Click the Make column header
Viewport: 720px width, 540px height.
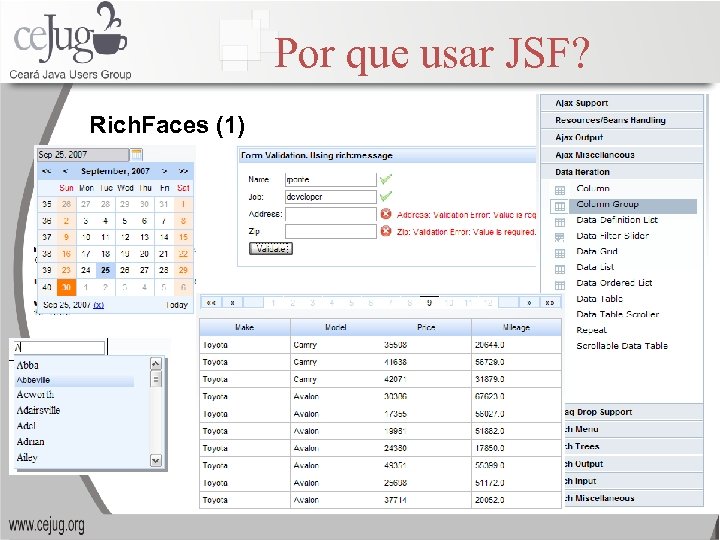pyautogui.click(x=245, y=327)
